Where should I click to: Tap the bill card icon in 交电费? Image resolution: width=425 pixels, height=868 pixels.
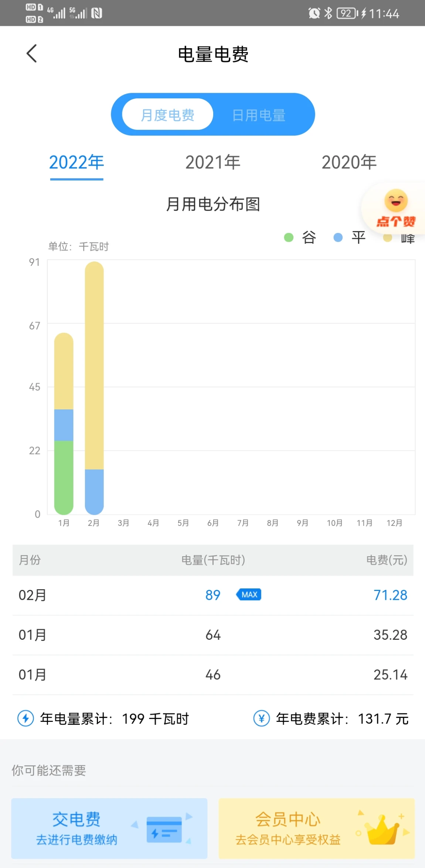pos(164,830)
